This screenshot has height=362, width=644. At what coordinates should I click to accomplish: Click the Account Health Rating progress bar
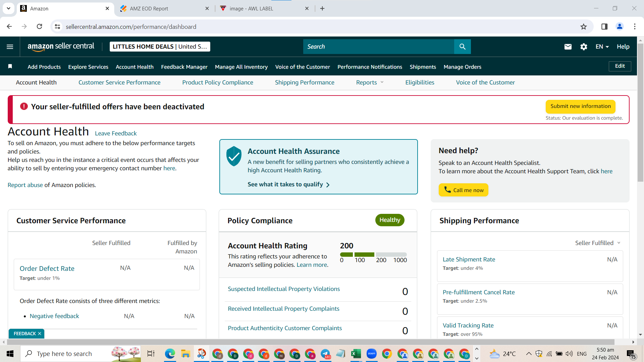373,255
